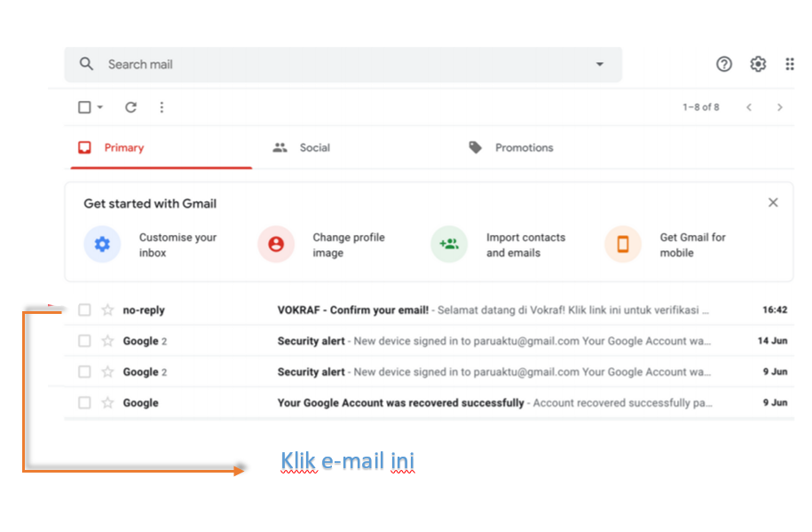Click Get Gmail for mobile link
The width and height of the screenshot is (812, 532).
tap(692, 245)
